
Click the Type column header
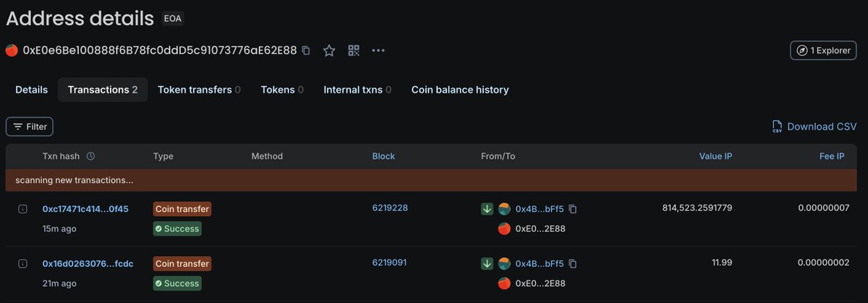pos(163,156)
